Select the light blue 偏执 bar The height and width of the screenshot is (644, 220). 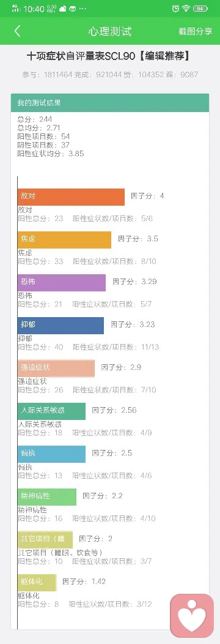coord(51,454)
